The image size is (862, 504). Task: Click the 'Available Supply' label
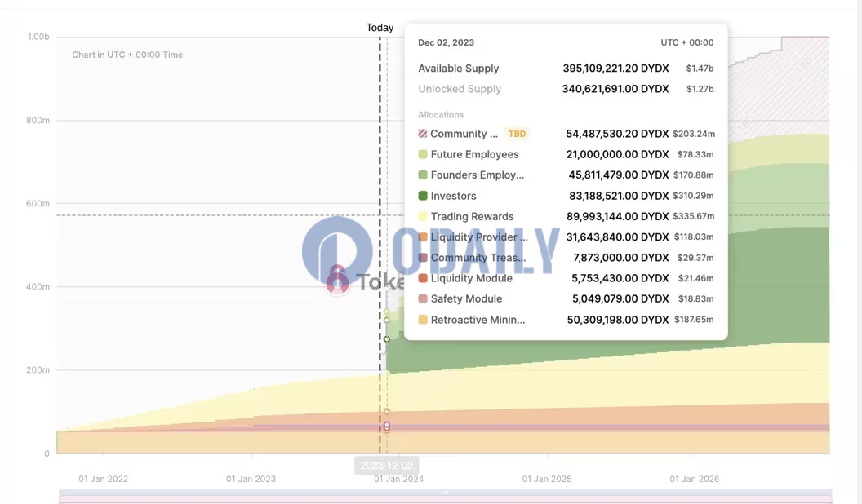point(459,68)
